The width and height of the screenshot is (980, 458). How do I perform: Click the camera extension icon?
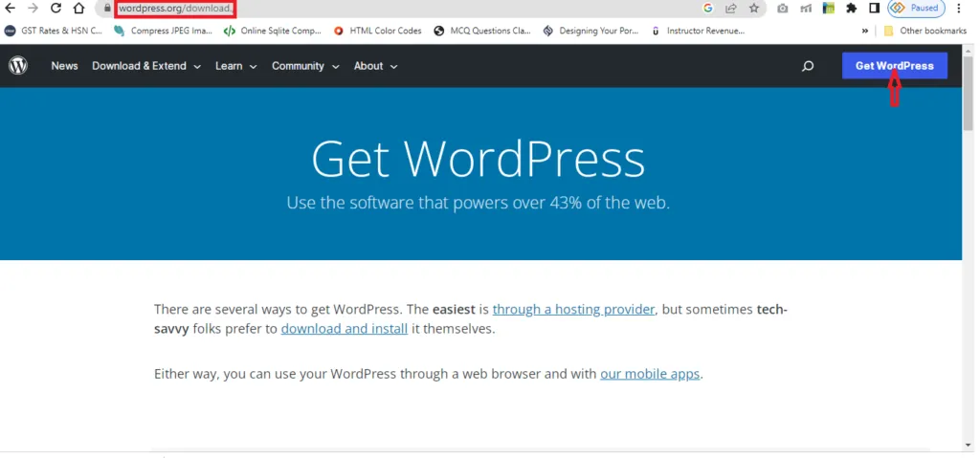783,8
